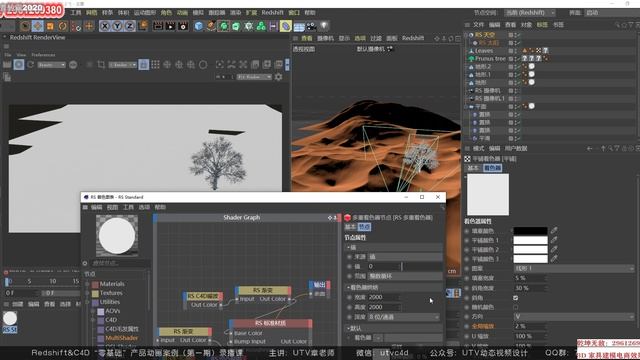The width and height of the screenshot is (640, 360).
Task: Pick tile color 1 with eyedropper
Action: (x=554, y=240)
